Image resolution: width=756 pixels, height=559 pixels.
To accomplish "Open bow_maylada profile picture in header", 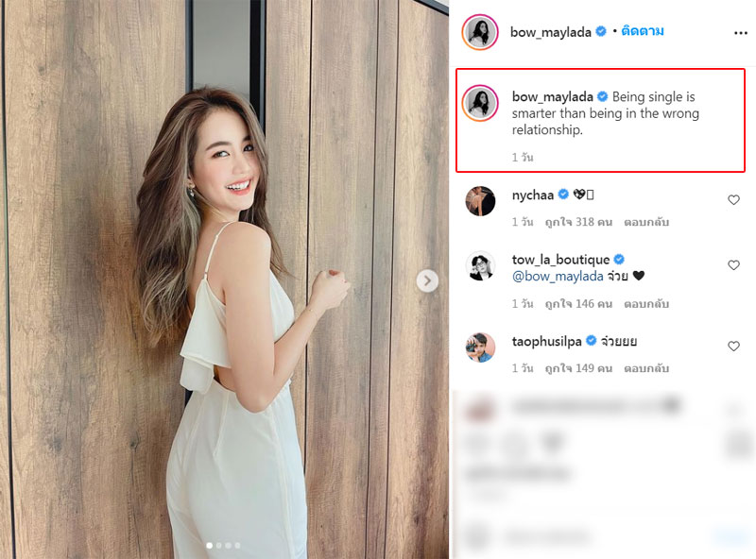I will 480,32.
